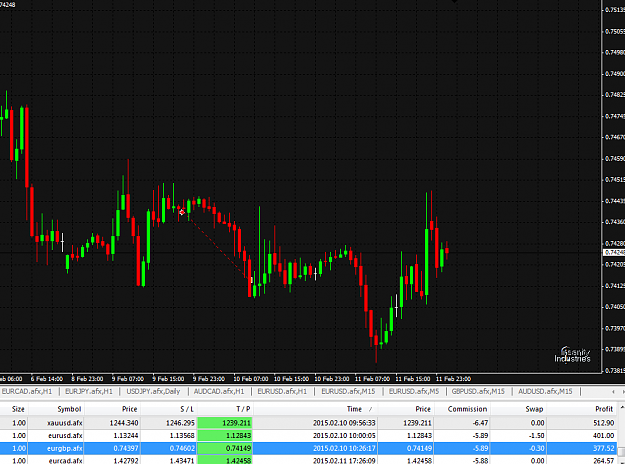Open the GBPUSD.afx,M15 chart tab

[x=478, y=391]
